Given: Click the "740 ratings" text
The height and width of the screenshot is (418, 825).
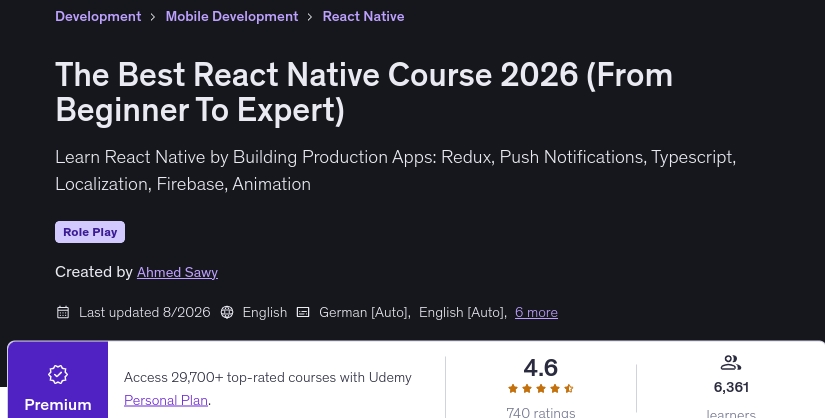Looking at the screenshot, I should click(541, 412).
